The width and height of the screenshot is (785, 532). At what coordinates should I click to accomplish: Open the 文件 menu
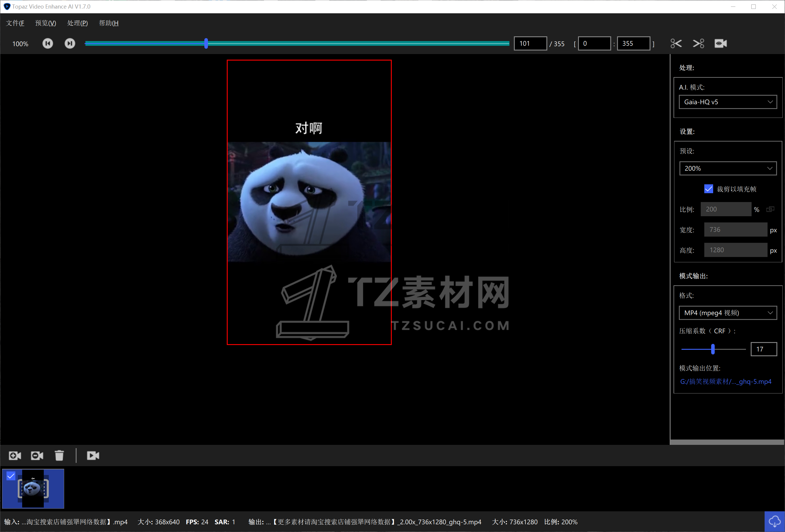tap(15, 23)
